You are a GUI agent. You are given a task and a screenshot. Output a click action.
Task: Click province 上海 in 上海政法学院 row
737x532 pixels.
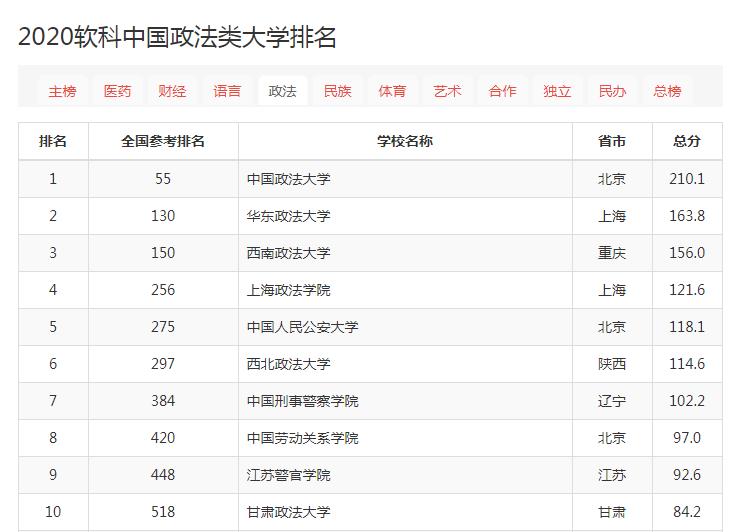612,290
